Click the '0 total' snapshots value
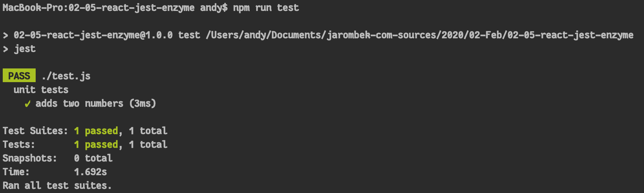 (x=93, y=158)
